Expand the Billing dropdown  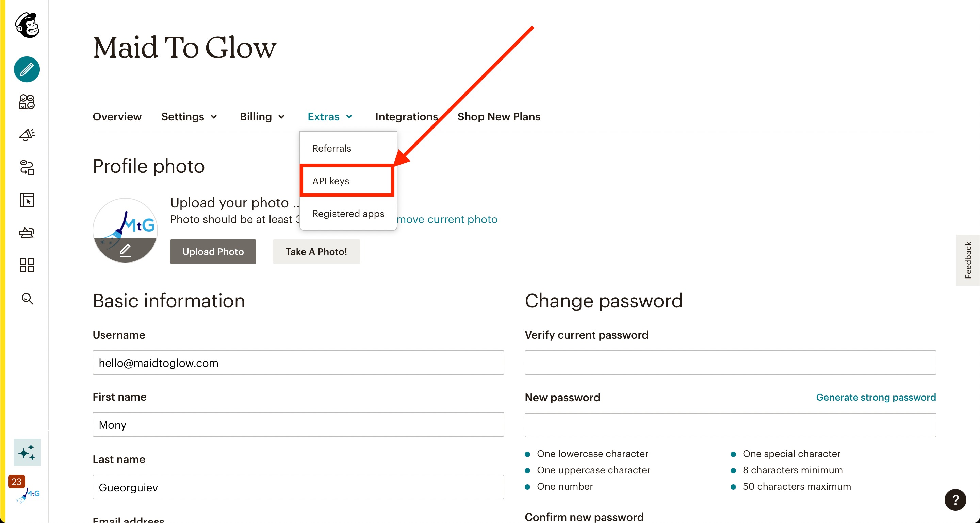point(262,117)
